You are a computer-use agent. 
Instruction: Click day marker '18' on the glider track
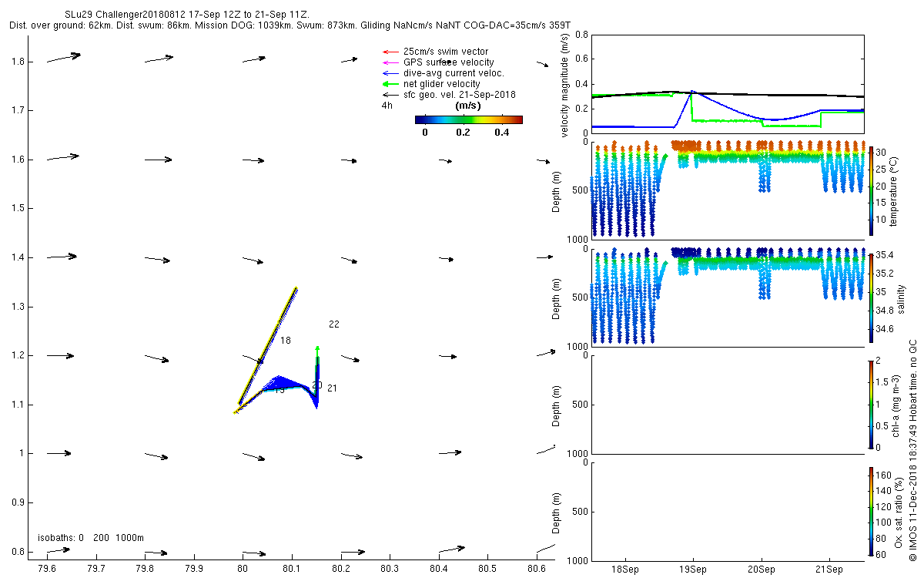tap(286, 341)
